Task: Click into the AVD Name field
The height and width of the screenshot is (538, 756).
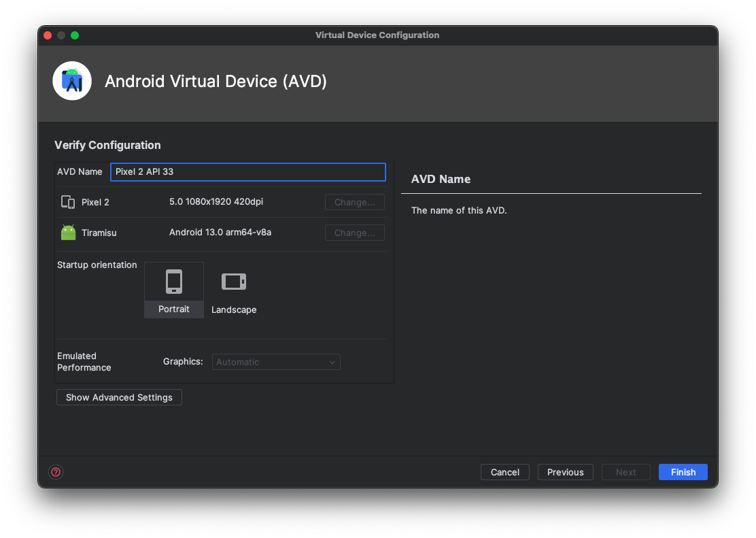Action: 248,172
